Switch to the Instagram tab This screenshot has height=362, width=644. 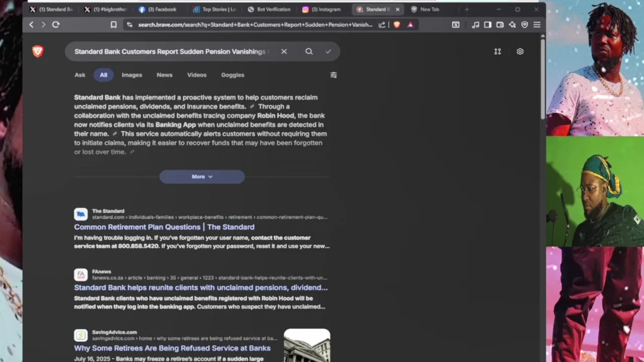point(322,9)
